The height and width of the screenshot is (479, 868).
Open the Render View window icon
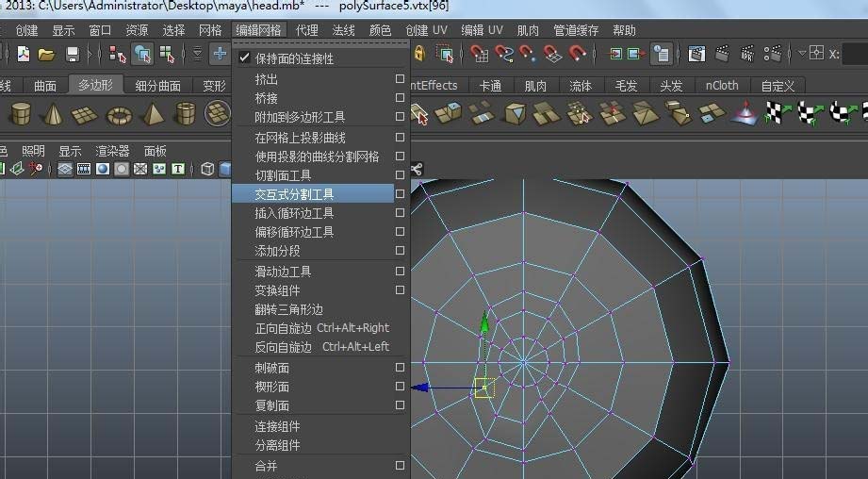(x=696, y=54)
